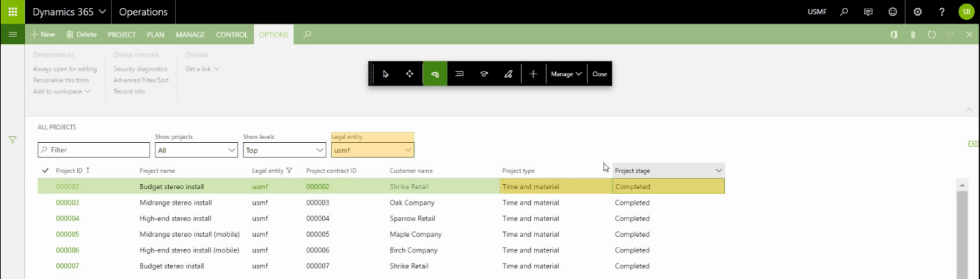Click the plus Add field tool
Viewport: 980px width, 279px height.
533,73
